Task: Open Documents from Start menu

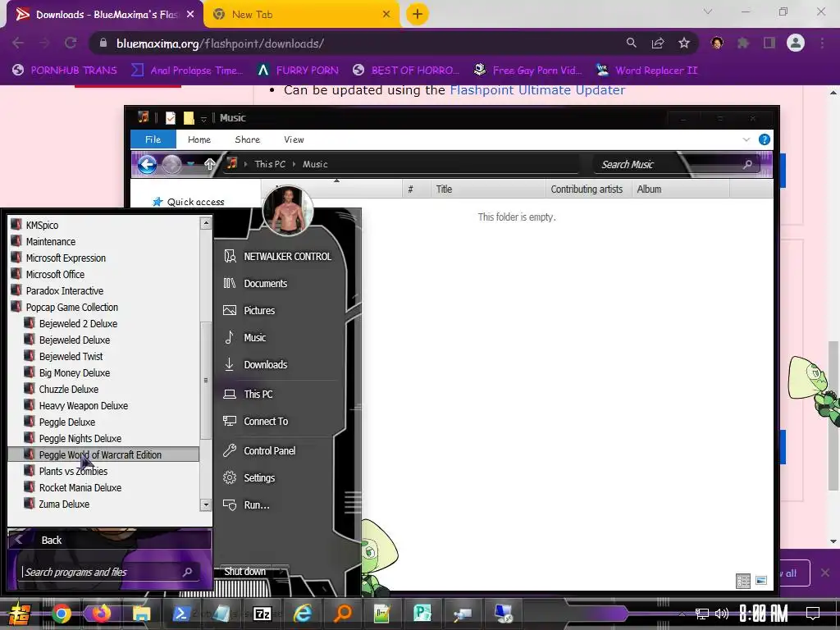Action: coord(265,283)
